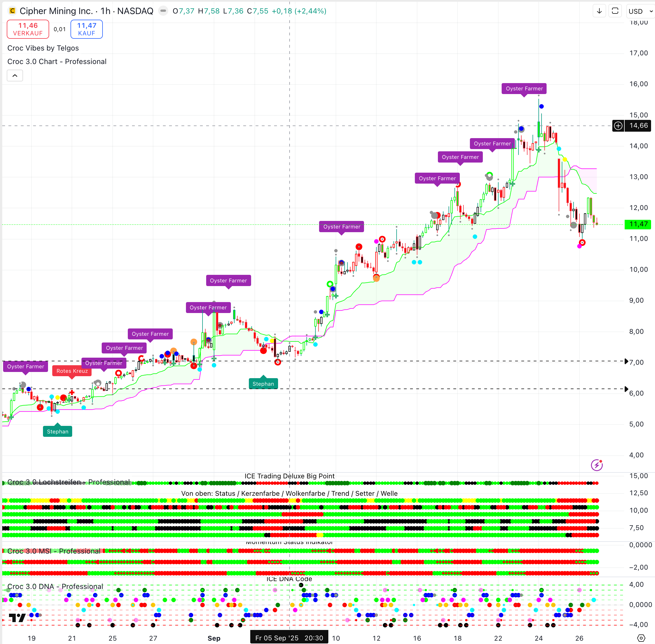This screenshot has height=644, width=655.
Task: Click the plus icon beside 14,66 price
Action: [618, 126]
